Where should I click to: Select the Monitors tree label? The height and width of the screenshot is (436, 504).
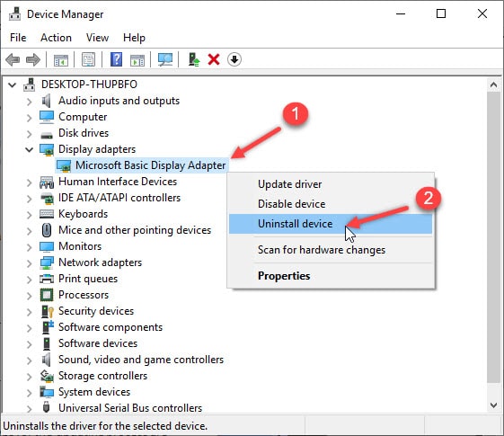coord(80,246)
